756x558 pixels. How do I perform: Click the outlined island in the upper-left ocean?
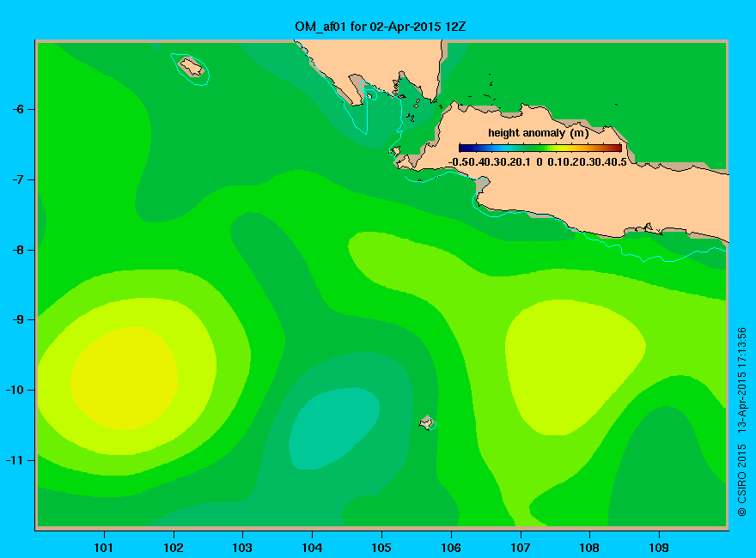pyautogui.click(x=192, y=67)
